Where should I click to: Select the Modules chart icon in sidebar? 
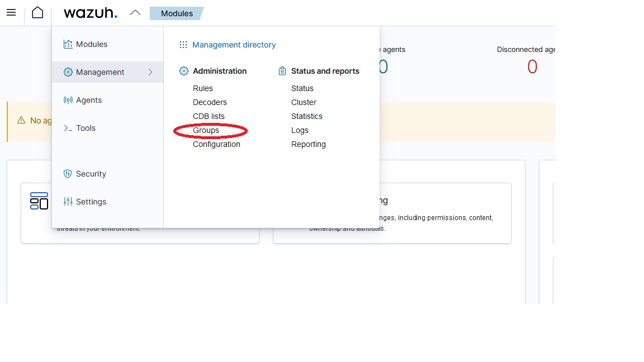pos(68,44)
